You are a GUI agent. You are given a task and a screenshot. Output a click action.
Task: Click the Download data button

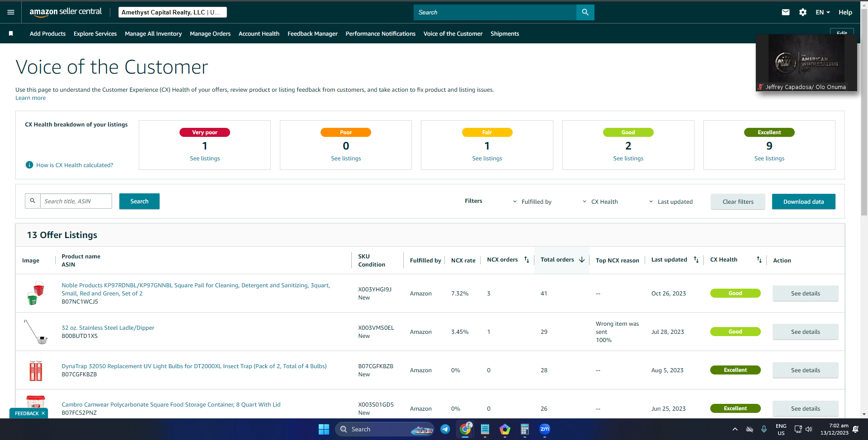(x=803, y=201)
